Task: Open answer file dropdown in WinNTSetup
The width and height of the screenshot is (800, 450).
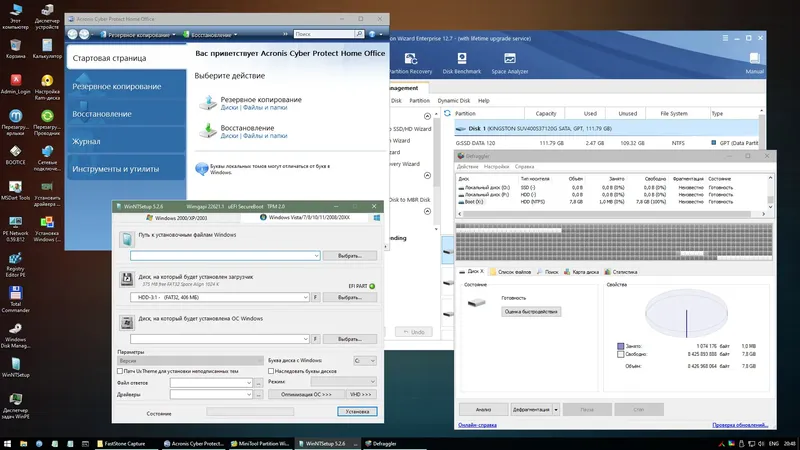Action: [x=248, y=383]
